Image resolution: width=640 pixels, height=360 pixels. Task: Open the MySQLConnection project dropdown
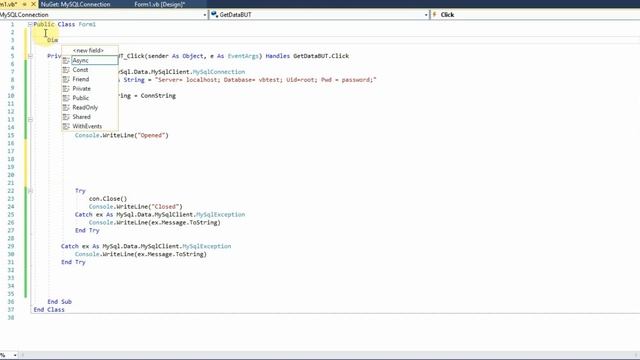[205, 15]
